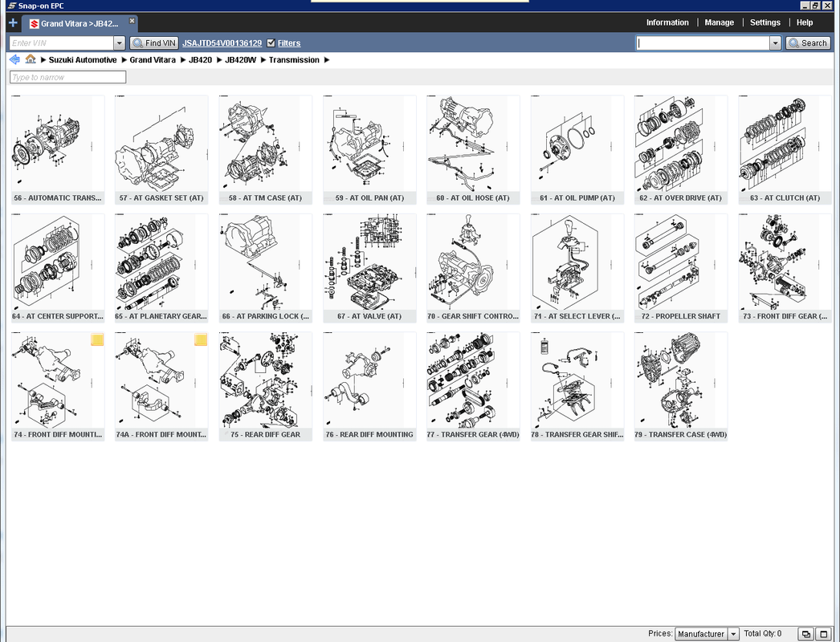Open the Settings menu
The width and height of the screenshot is (840, 642).
[765, 22]
